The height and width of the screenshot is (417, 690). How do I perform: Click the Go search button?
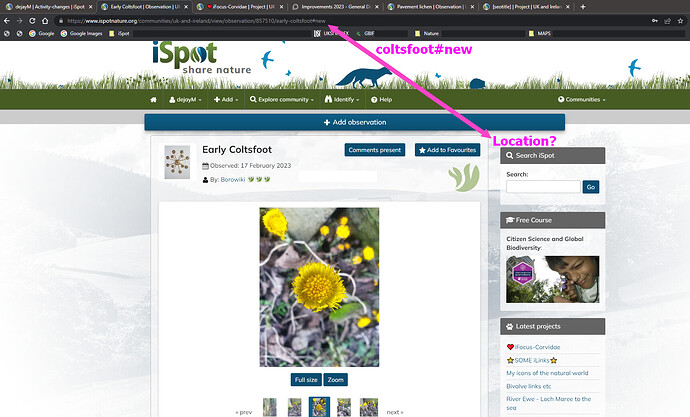[591, 187]
